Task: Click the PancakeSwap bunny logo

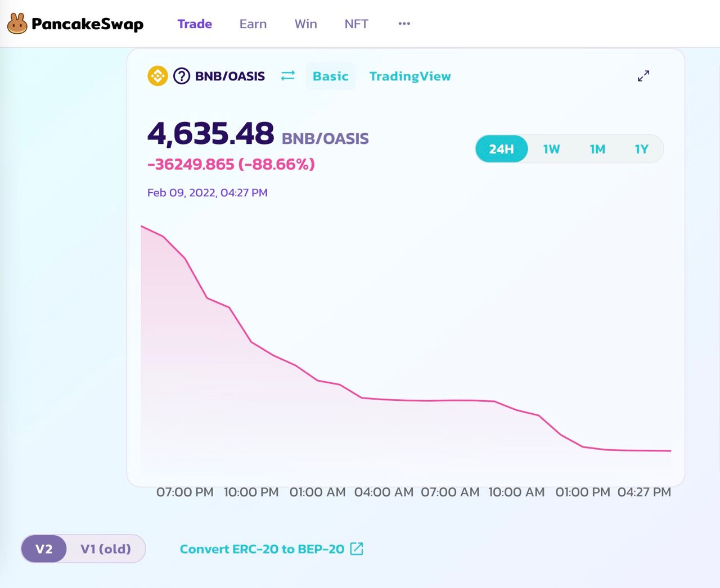Action: coord(17,24)
